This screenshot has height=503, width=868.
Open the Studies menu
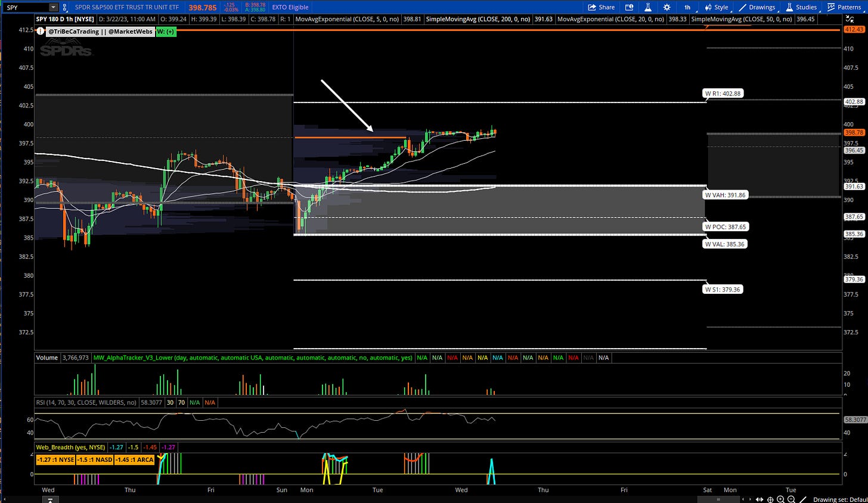click(x=801, y=7)
